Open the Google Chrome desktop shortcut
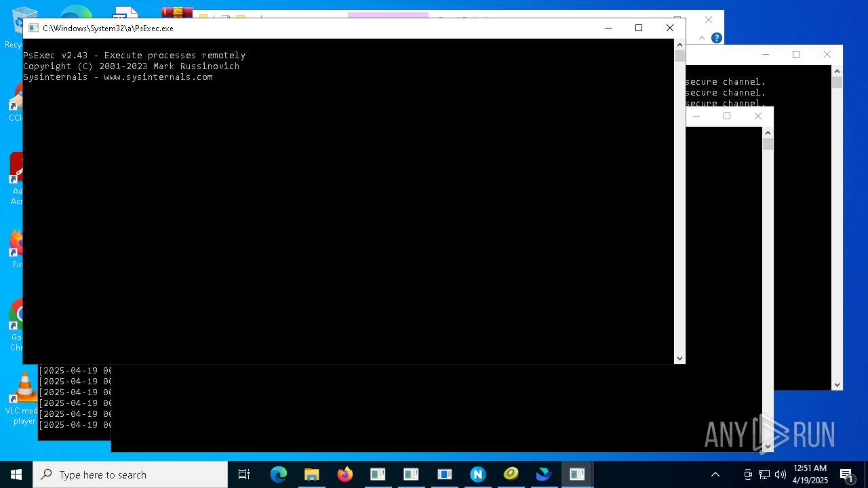Viewport: 868px width, 488px height. pyautogui.click(x=16, y=325)
